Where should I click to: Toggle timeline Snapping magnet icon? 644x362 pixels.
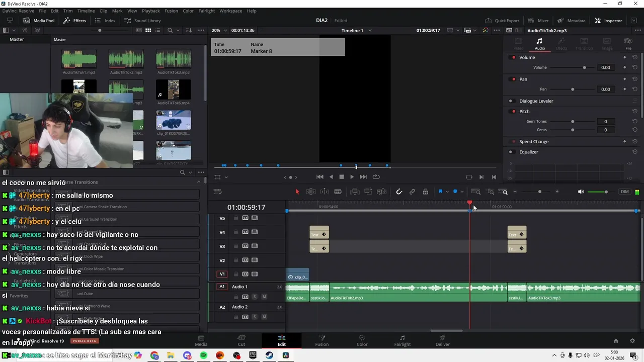399,192
